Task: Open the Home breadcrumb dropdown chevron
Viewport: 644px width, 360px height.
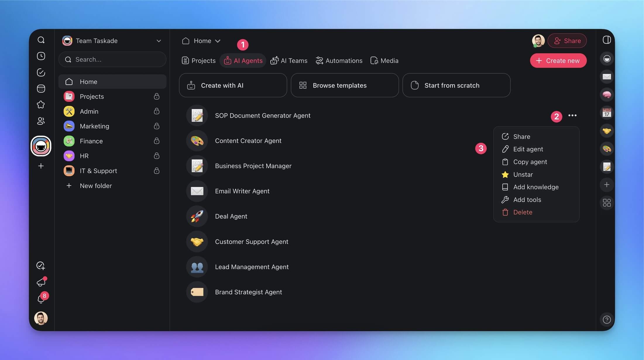Action: coord(218,41)
